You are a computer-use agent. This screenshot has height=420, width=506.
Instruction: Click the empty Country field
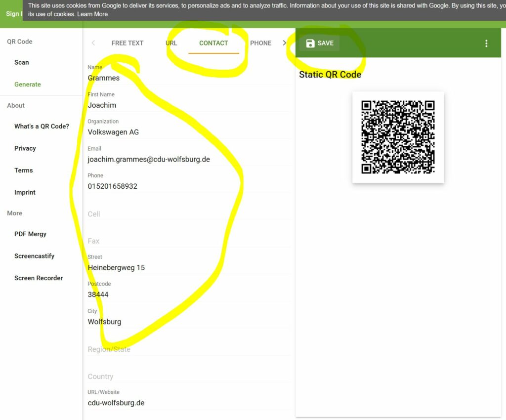(x=189, y=377)
